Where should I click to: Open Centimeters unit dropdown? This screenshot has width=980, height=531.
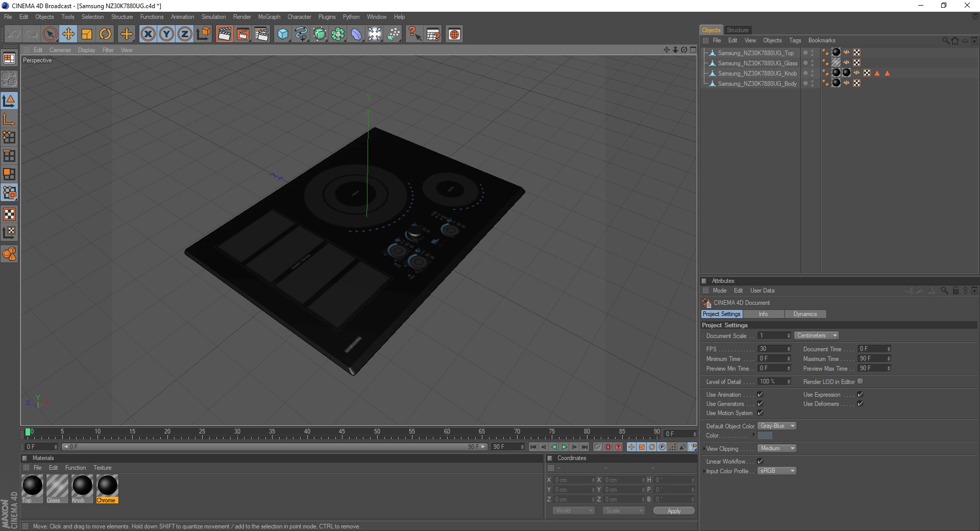coord(817,335)
